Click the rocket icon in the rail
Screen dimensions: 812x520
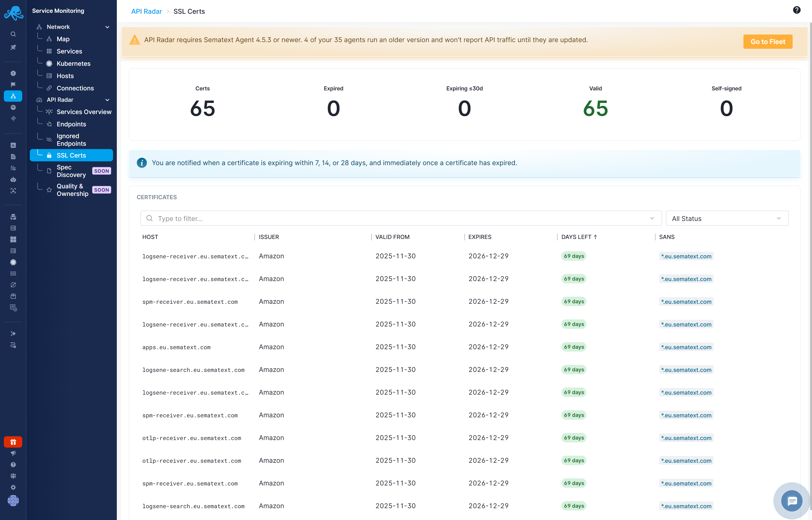pos(13,48)
